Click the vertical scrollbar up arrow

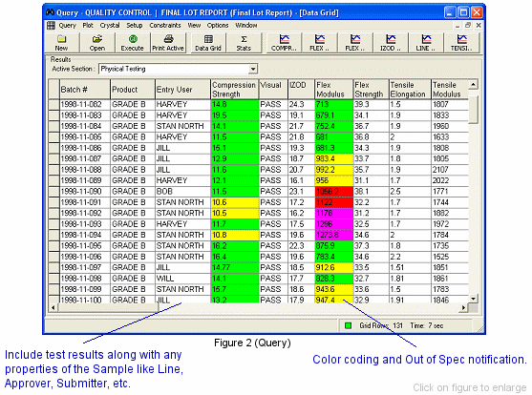pyautogui.click(x=473, y=84)
